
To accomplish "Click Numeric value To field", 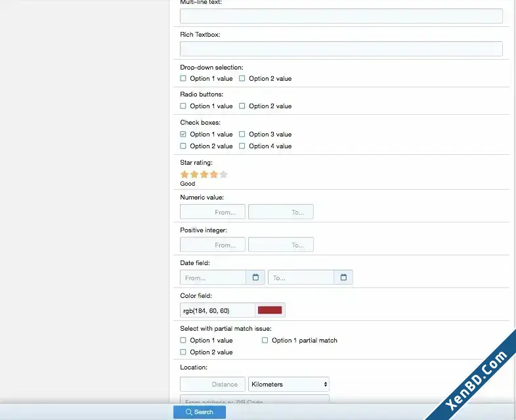I will [281, 212].
